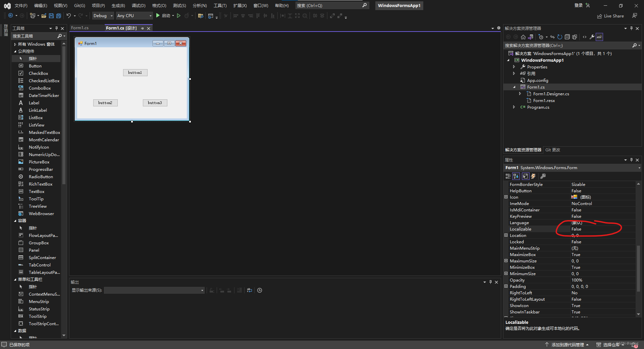The width and height of the screenshot is (644, 349).
Task: Expand the 所有 Windows 窗体 toolbox group
Action: tap(15, 44)
